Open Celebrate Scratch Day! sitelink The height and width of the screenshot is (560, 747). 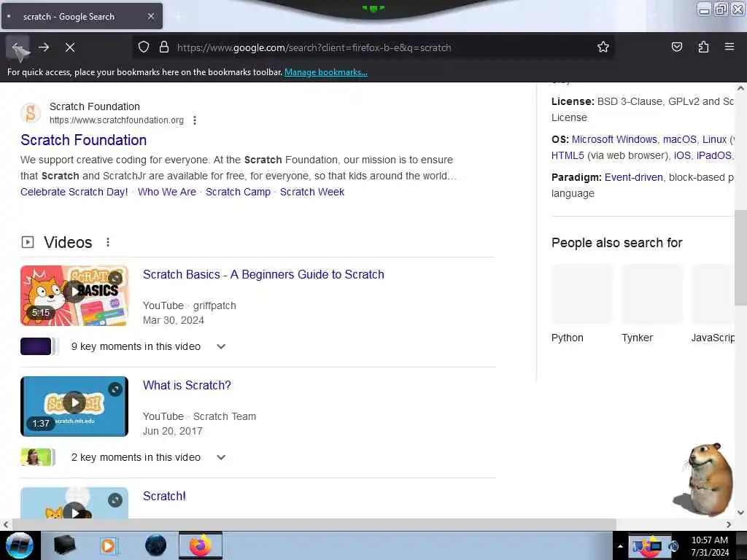pos(74,192)
